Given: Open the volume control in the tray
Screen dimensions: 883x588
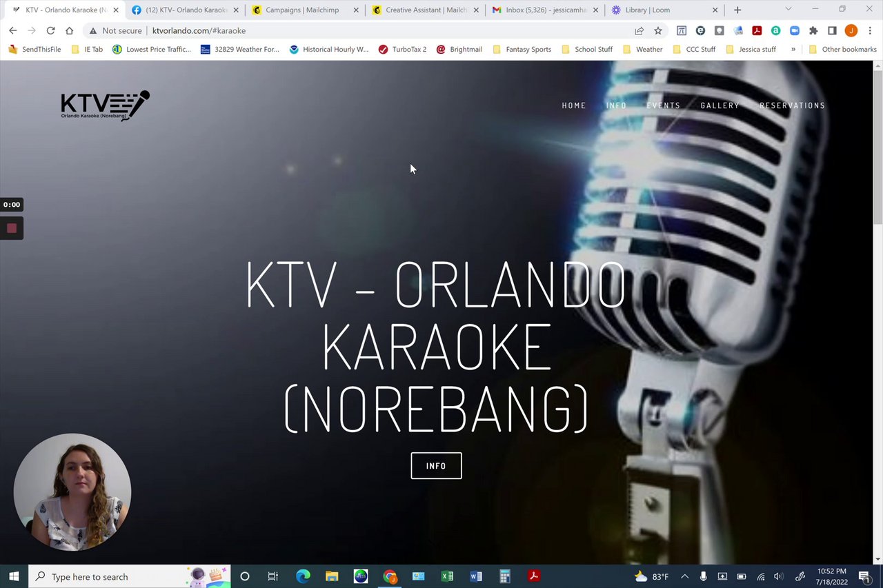Looking at the screenshot, I should click(x=779, y=576).
